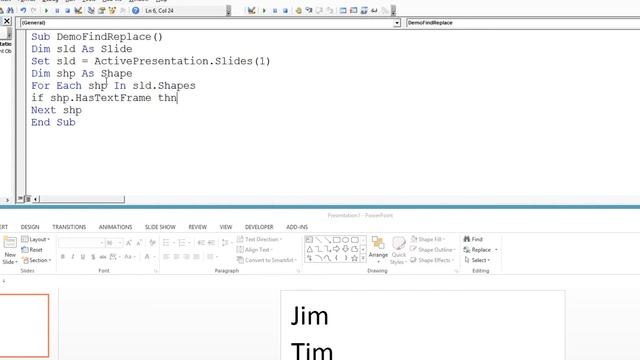The width and height of the screenshot is (640, 360).
Task: Open the Shape Fill color menu
Action: [428, 239]
